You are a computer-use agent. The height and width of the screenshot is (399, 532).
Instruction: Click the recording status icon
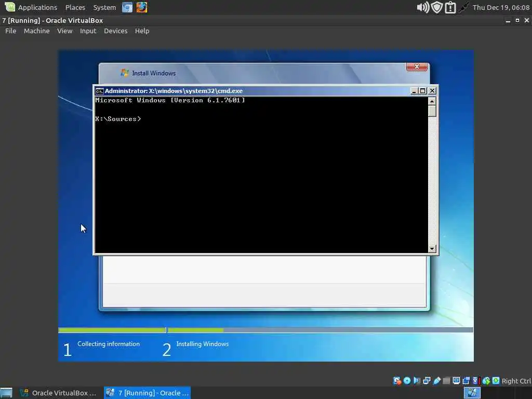[x=466, y=381]
